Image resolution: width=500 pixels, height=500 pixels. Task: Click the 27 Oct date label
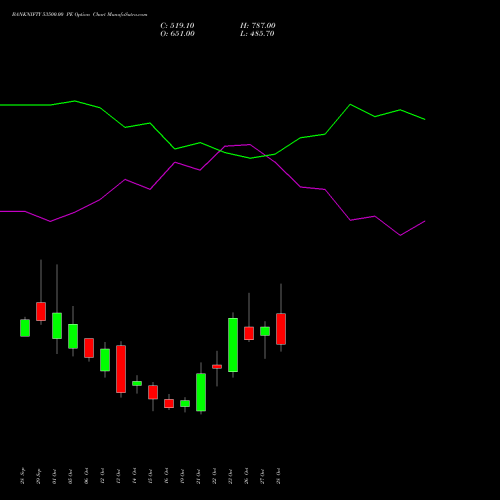(262, 476)
